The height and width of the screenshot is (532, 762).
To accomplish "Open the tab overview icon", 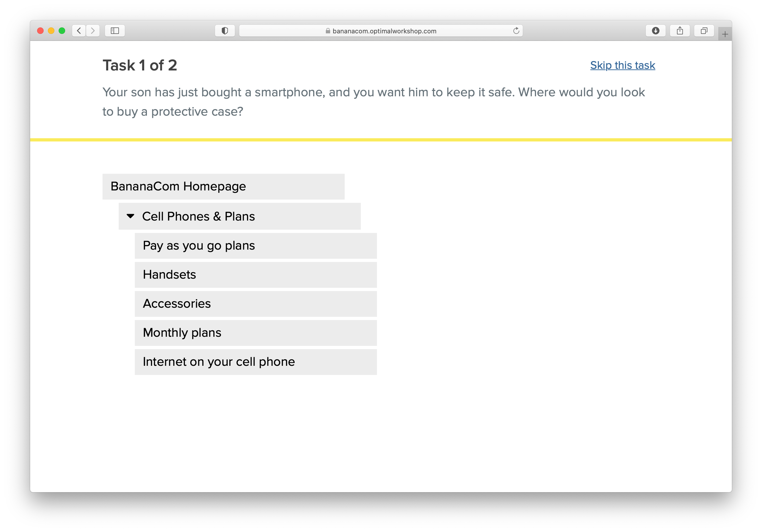I will click(704, 30).
